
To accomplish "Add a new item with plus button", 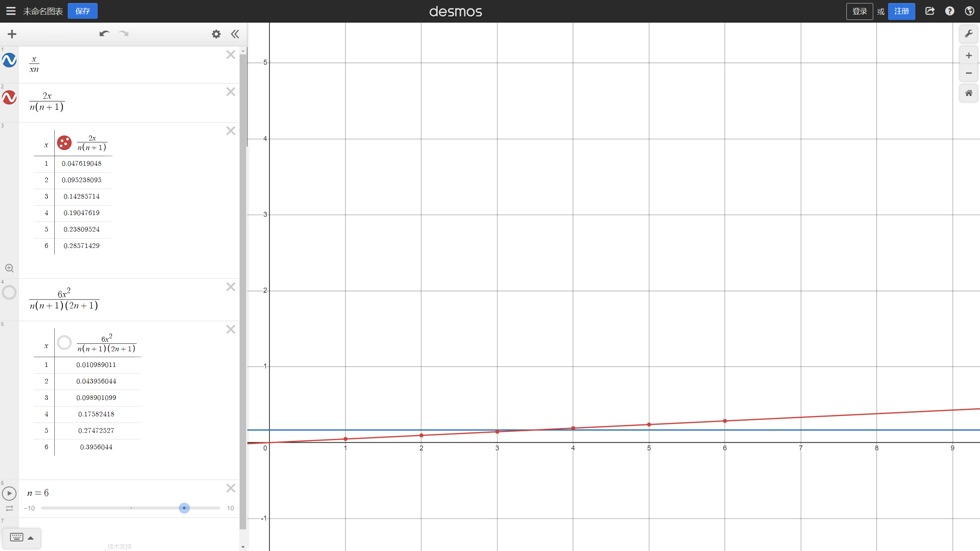I will pyautogui.click(x=12, y=34).
